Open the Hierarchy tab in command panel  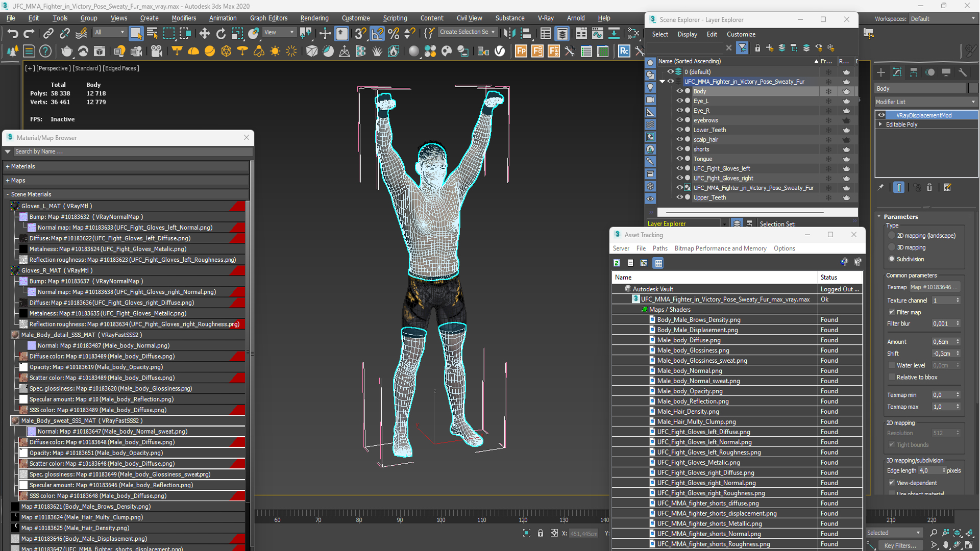(914, 72)
